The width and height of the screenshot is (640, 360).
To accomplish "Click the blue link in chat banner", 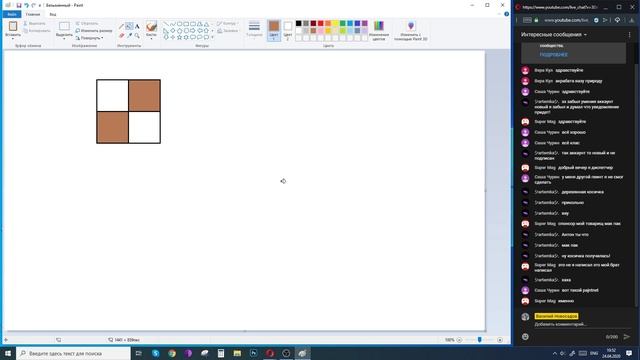I will [553, 54].
